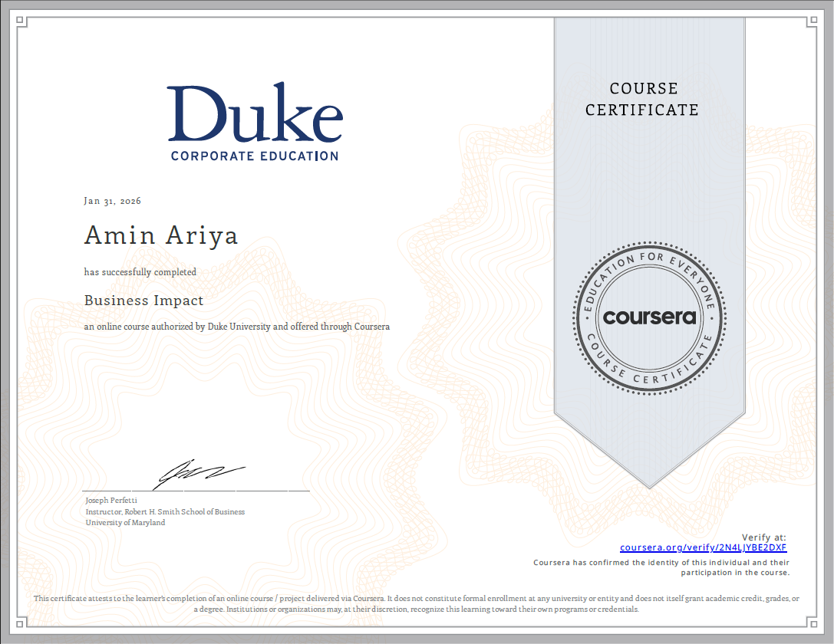Click the "University of Maryland" text
The image size is (834, 644).
[125, 522]
